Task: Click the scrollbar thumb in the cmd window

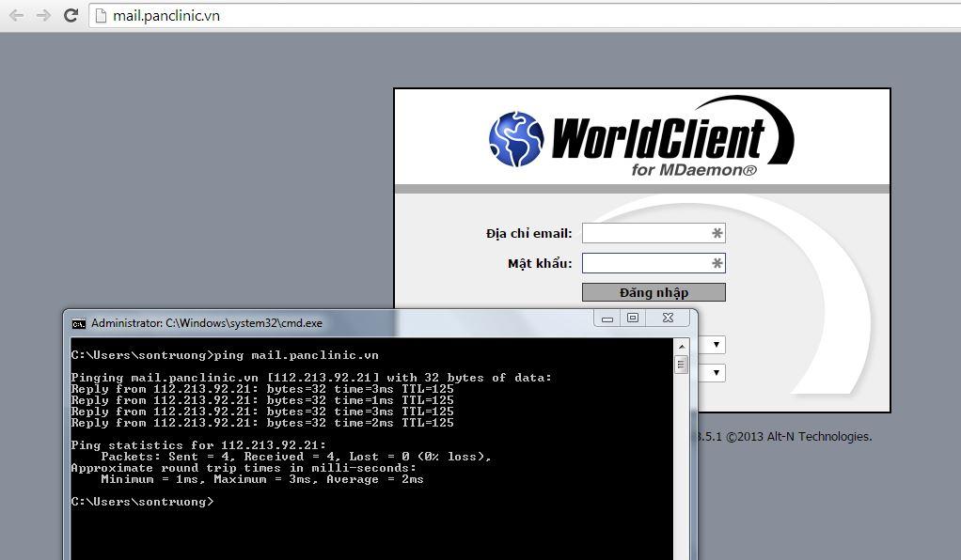Action: [x=681, y=365]
